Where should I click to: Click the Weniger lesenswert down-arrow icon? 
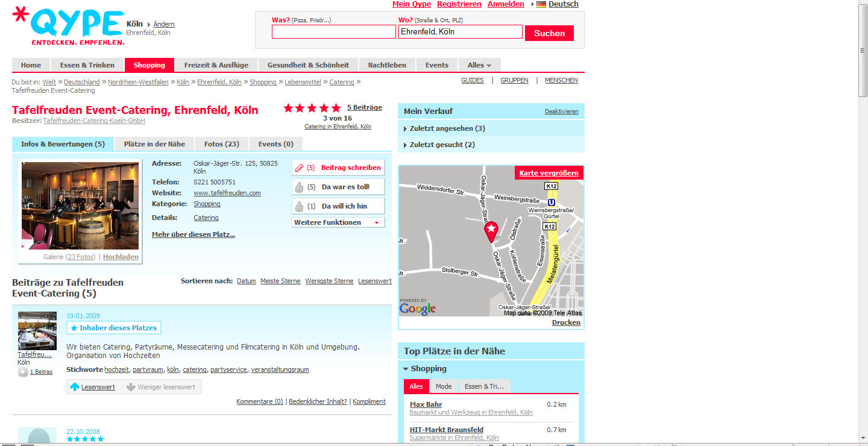click(x=131, y=386)
